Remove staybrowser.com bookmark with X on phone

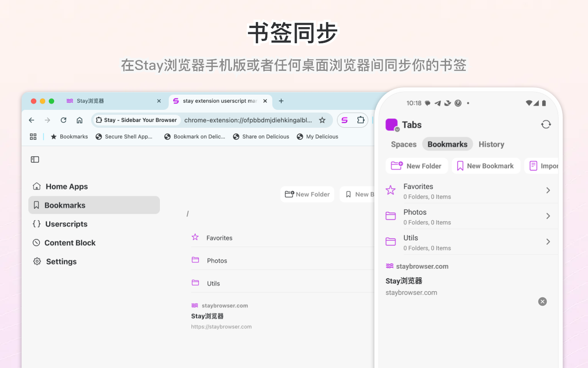pyautogui.click(x=543, y=302)
